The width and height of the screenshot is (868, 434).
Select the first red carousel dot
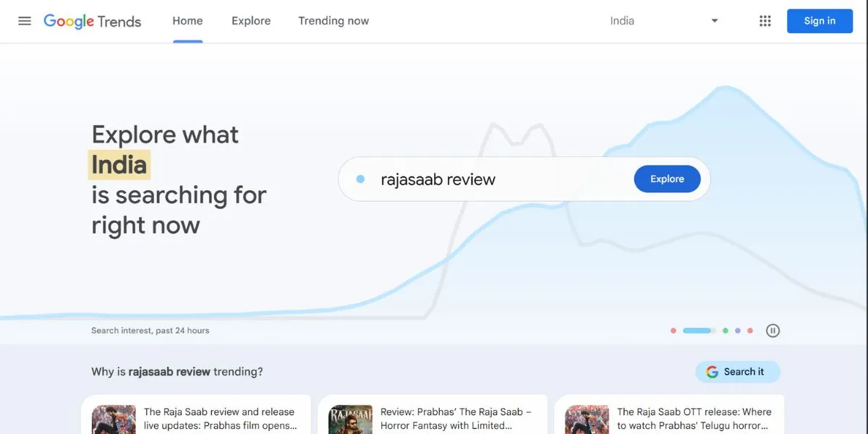[x=673, y=330]
